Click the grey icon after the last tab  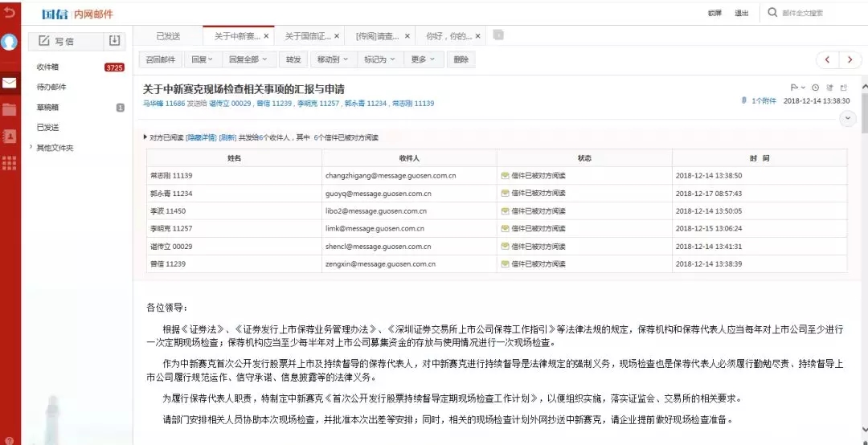(498, 35)
